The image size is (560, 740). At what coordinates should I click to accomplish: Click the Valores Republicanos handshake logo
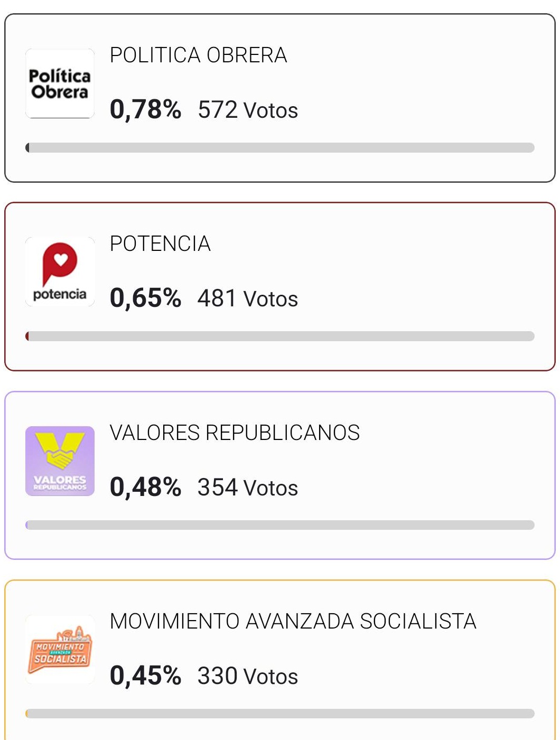[x=60, y=461]
